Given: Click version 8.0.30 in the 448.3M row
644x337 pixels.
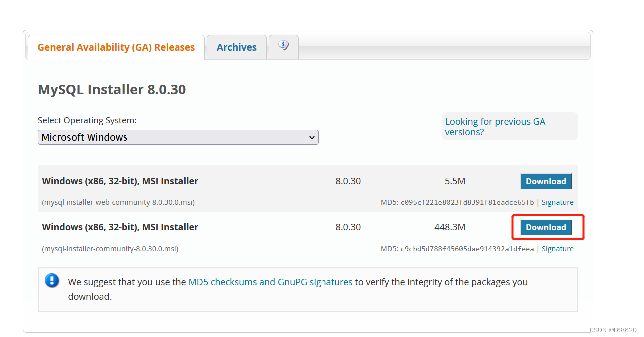Looking at the screenshot, I should 348,227.
